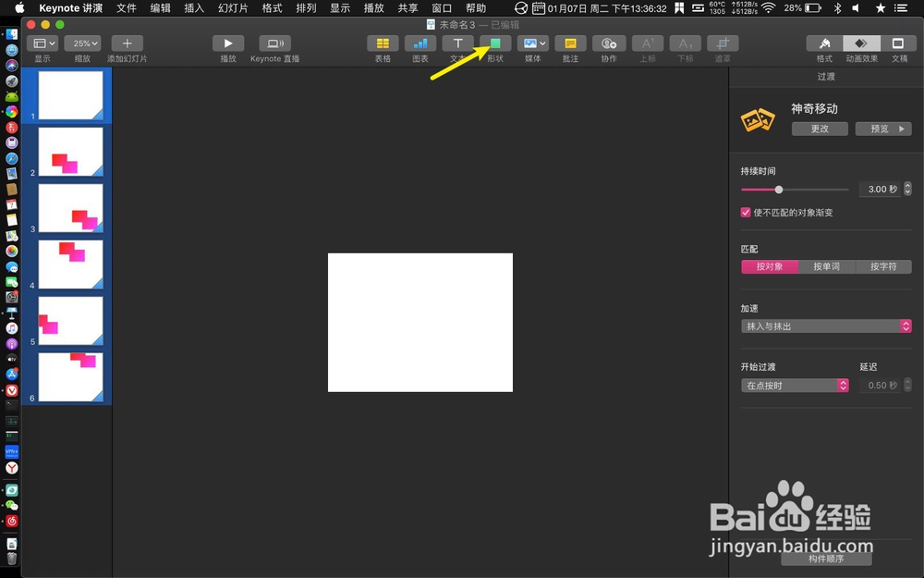
Task: Select slide 4 thumbnail
Action: tap(71, 264)
